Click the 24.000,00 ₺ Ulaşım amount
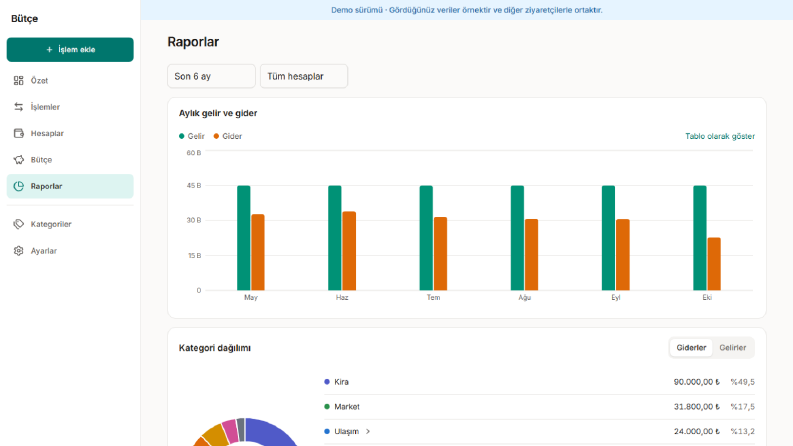The image size is (793, 446). tap(696, 431)
